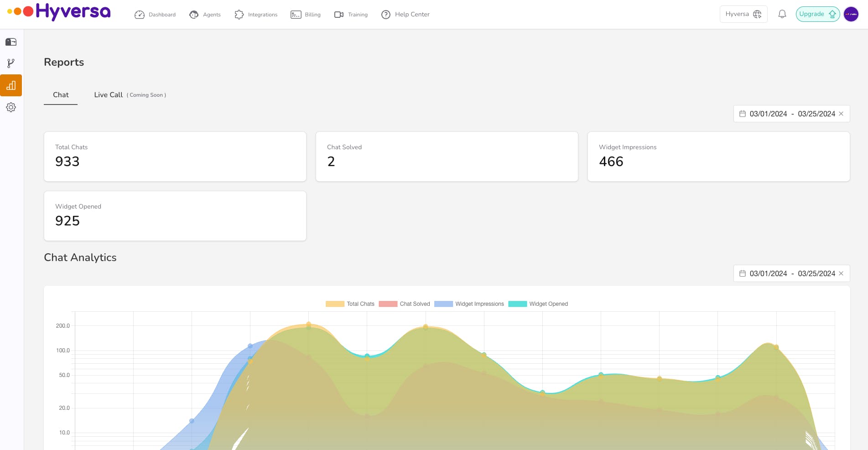Click the 50.0 y-axis label
This screenshot has width=868, height=450.
[x=64, y=375]
